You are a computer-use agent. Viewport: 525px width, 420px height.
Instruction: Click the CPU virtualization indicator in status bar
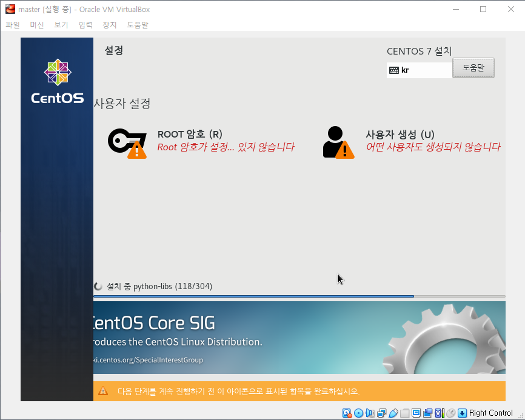click(x=440, y=413)
